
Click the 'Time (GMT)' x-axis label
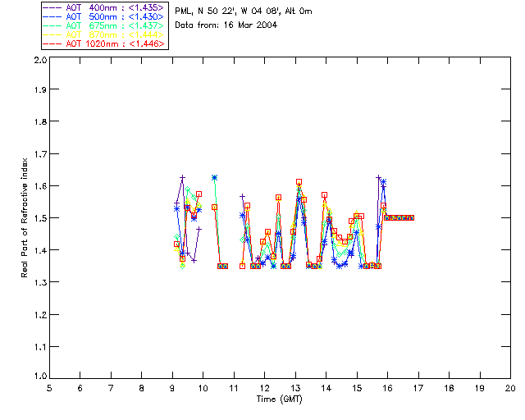(280, 399)
